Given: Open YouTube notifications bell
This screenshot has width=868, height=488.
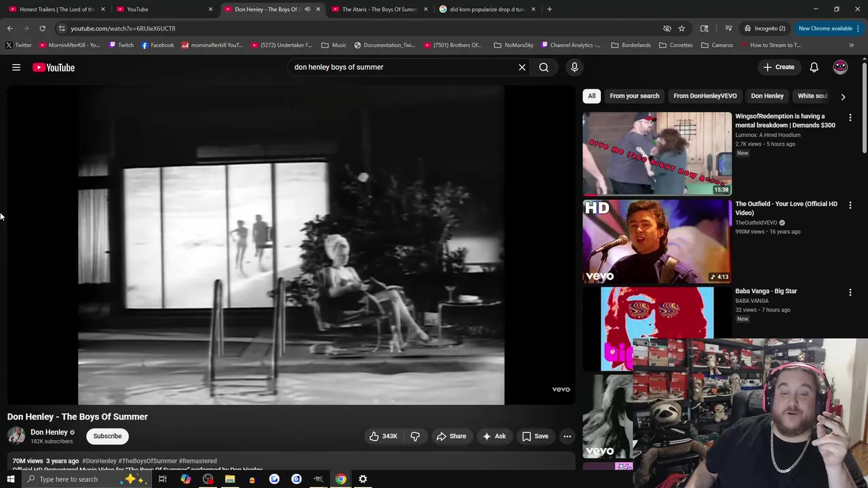Looking at the screenshot, I should click(x=814, y=67).
